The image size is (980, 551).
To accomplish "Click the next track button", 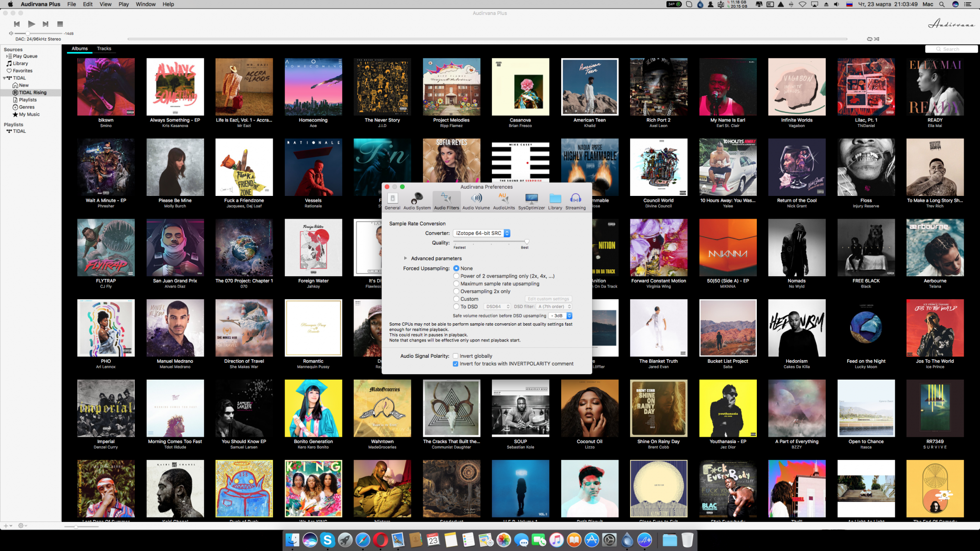I will click(45, 24).
